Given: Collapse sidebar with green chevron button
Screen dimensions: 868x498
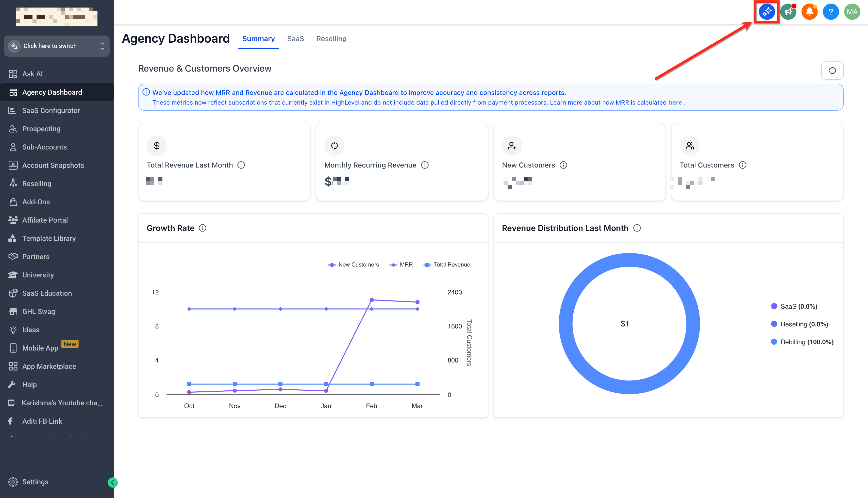Looking at the screenshot, I should tap(112, 482).
